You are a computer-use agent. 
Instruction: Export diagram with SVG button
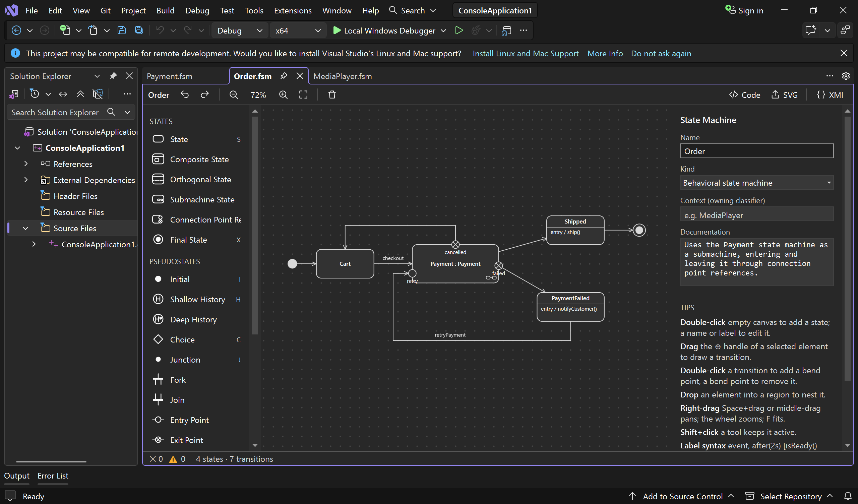[x=785, y=95]
